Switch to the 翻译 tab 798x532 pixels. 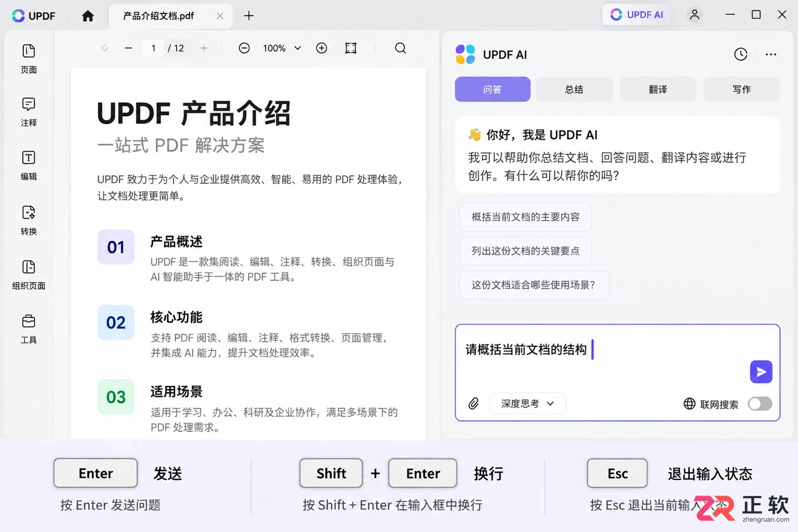(658, 89)
